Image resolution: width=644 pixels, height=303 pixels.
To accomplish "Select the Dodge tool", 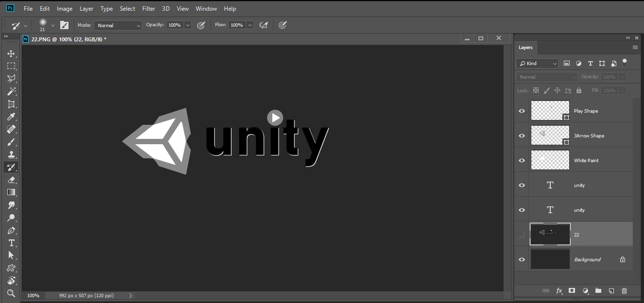I will (x=11, y=218).
